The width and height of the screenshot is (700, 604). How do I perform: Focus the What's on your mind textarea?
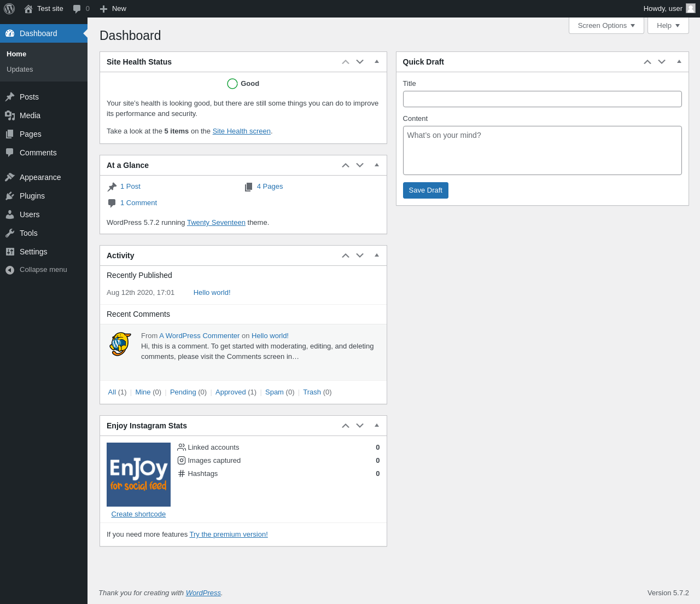tap(542, 150)
